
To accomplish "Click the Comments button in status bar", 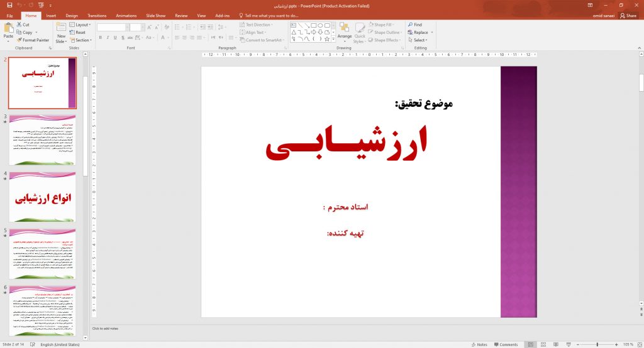I will point(506,344).
